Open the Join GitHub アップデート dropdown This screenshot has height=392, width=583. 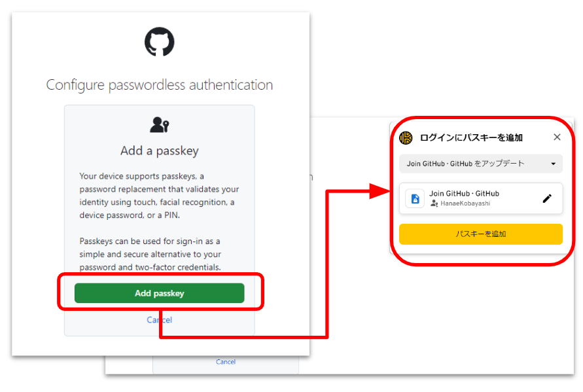point(481,164)
